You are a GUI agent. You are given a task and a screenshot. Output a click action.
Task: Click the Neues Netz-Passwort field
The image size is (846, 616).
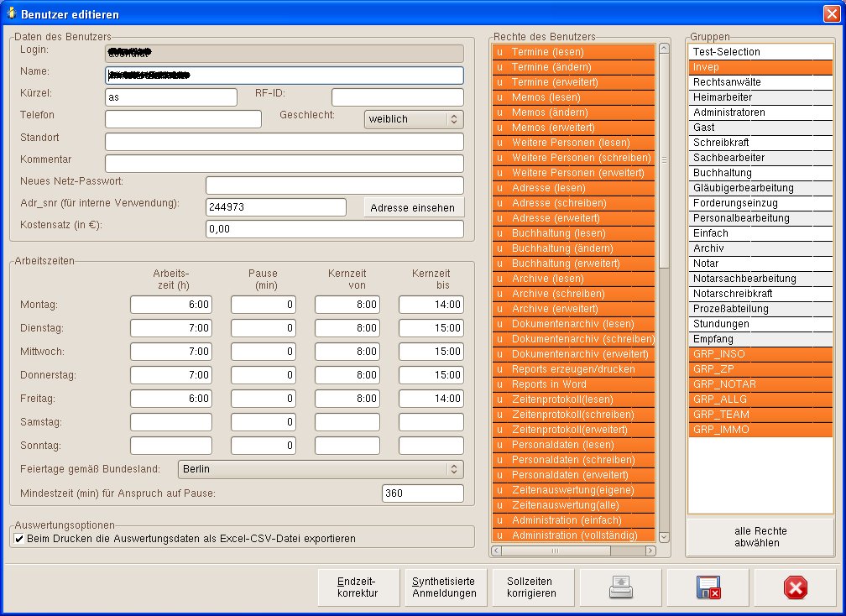[x=335, y=185]
